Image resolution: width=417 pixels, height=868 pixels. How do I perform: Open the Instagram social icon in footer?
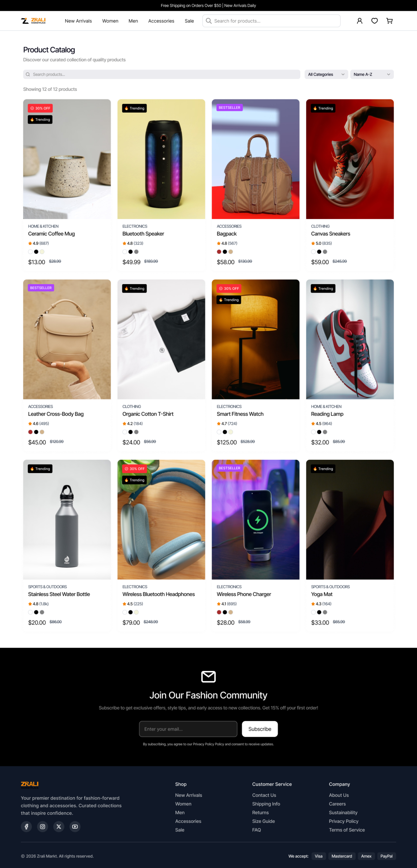[x=43, y=827]
